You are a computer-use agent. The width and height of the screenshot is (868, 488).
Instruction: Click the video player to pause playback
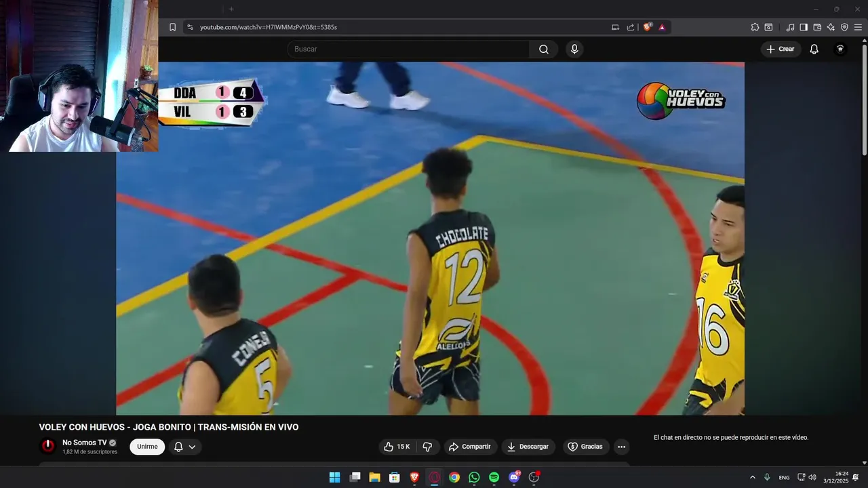coord(430,238)
